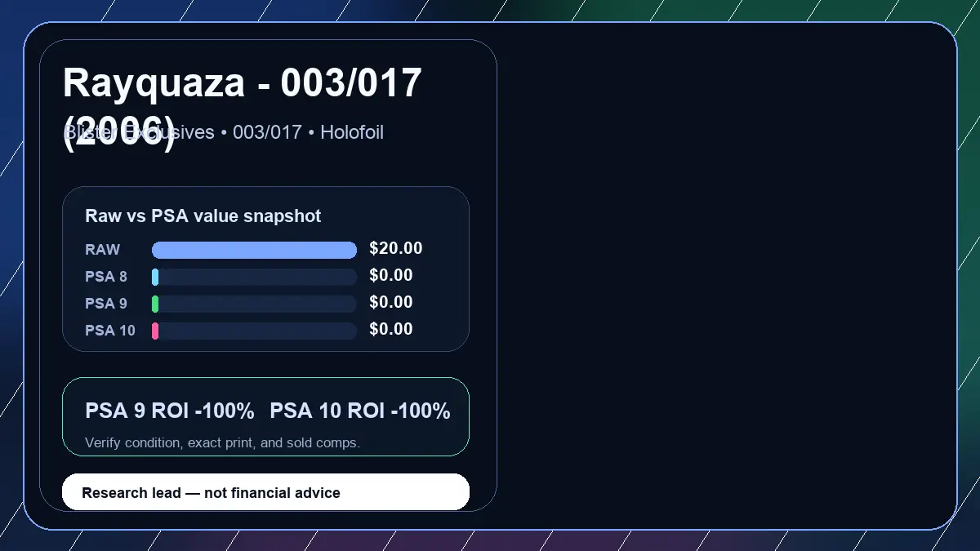The width and height of the screenshot is (980, 551).
Task: Click the light-blue PSA 8 bar indicator
Action: pos(155,277)
